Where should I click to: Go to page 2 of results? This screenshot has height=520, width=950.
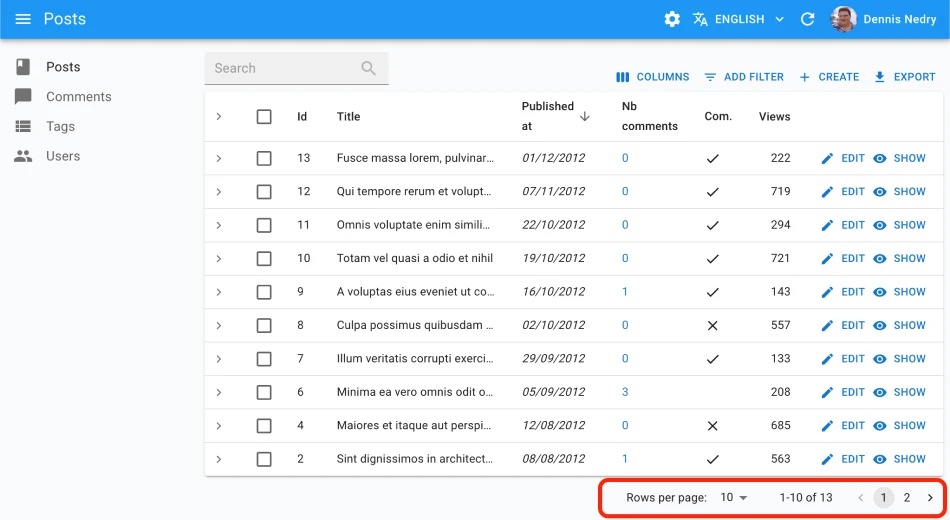907,497
